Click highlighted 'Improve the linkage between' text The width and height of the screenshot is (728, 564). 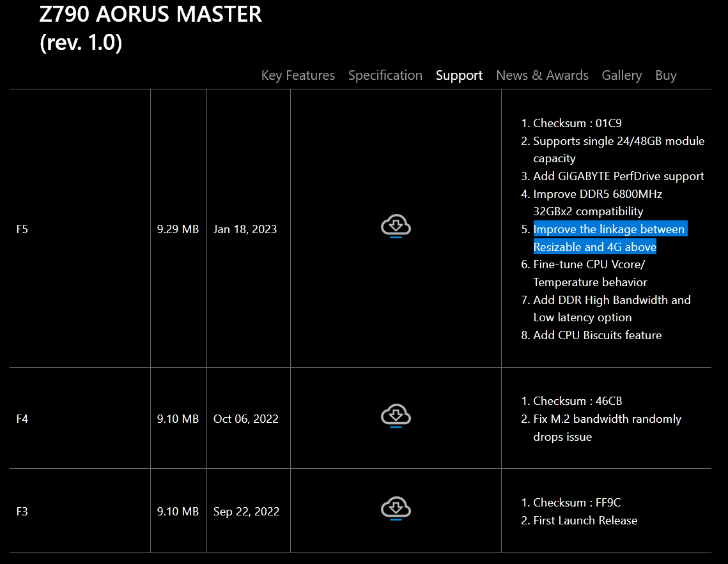(608, 229)
